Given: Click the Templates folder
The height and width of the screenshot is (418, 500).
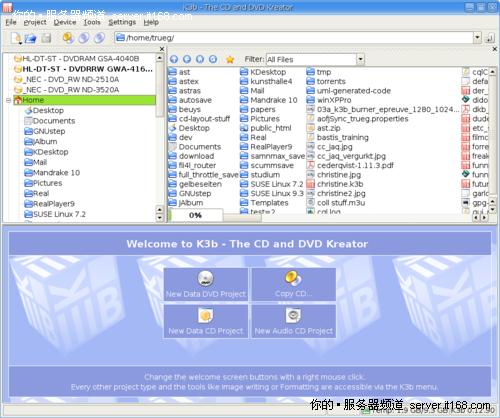Looking at the screenshot, I should [x=264, y=203].
